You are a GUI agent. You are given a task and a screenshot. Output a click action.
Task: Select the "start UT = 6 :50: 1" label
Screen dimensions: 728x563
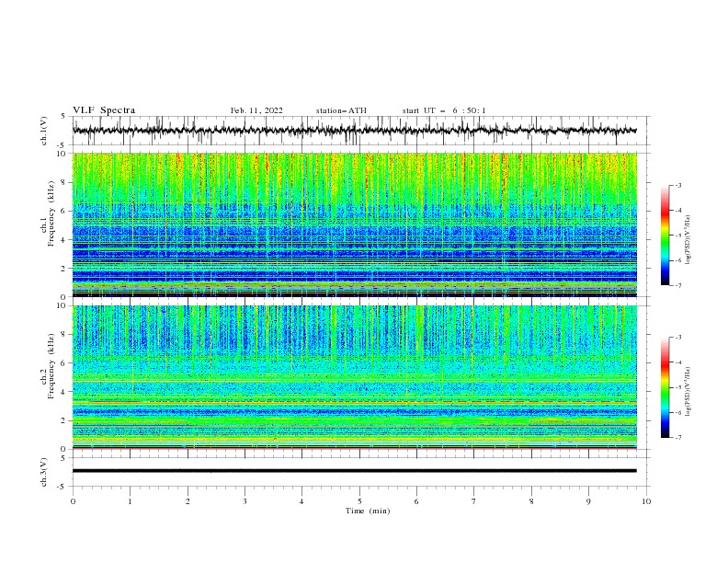tap(444, 110)
